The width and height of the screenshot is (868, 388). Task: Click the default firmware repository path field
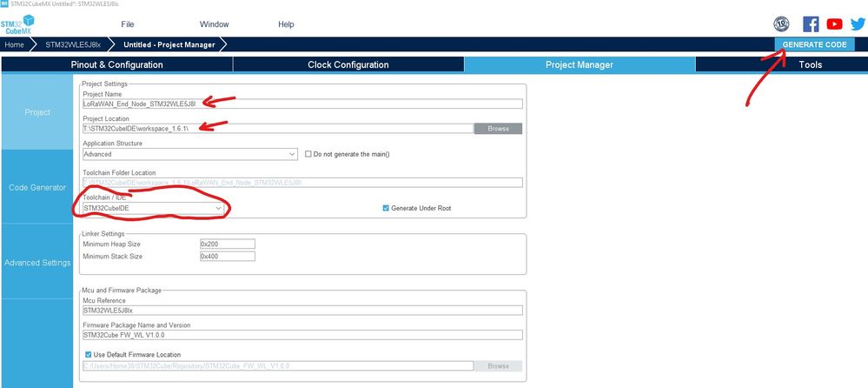(278, 366)
